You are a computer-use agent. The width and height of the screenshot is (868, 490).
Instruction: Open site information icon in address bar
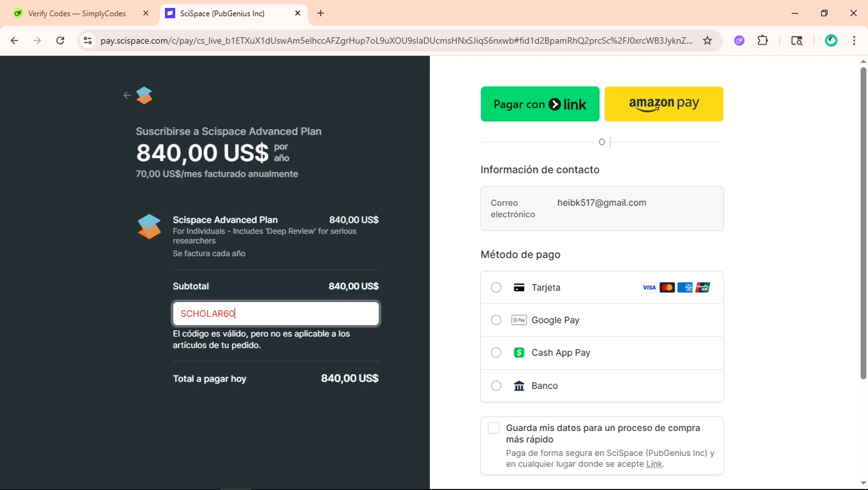click(x=87, y=40)
